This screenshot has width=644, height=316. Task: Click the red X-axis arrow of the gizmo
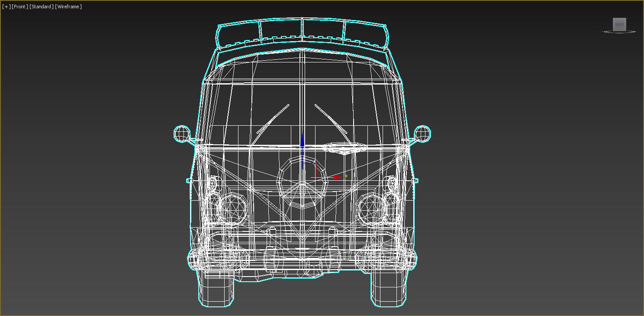(x=338, y=177)
